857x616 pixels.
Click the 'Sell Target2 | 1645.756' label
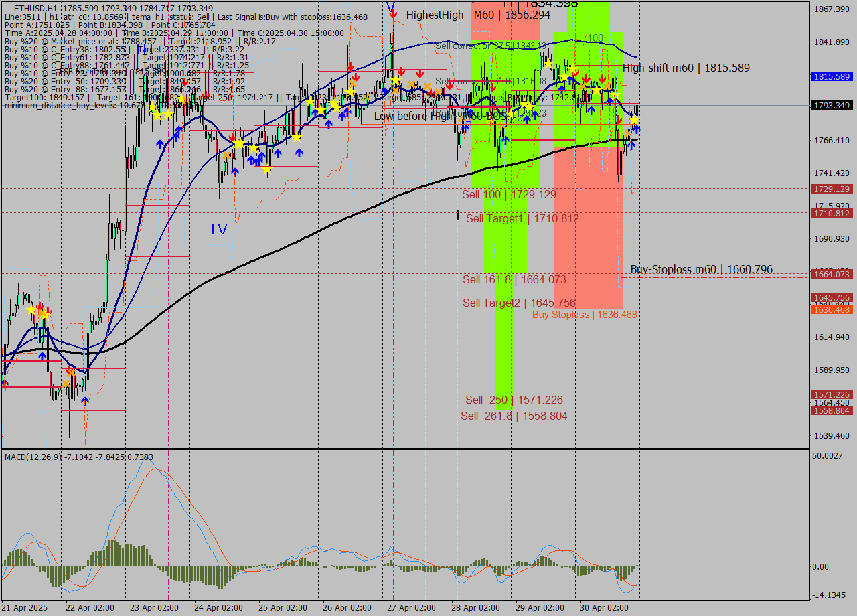click(519, 303)
